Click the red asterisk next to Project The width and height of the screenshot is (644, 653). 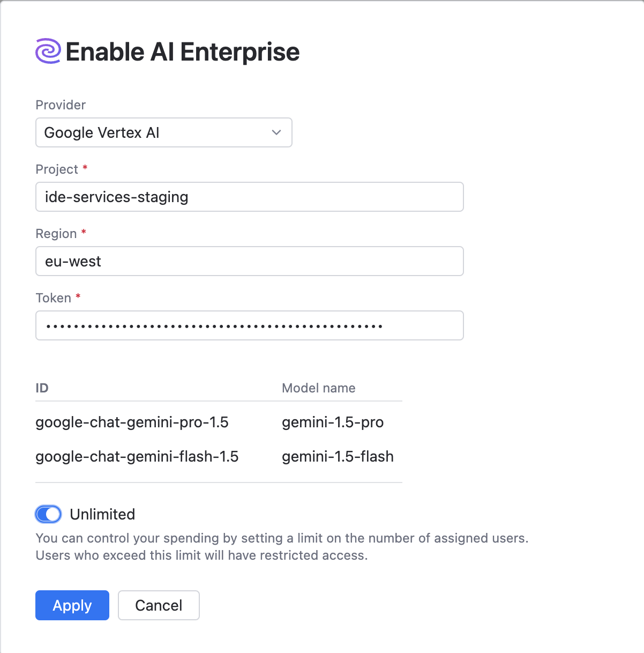85,168
